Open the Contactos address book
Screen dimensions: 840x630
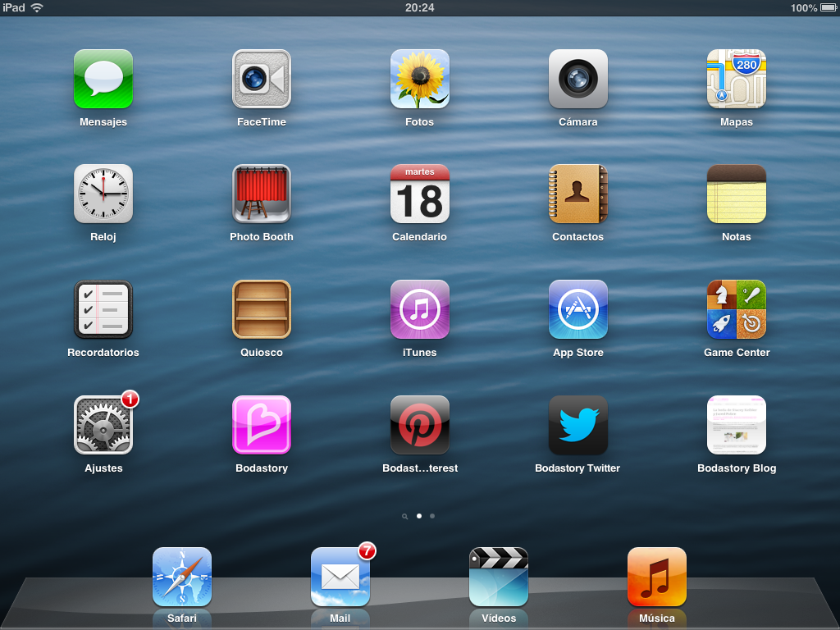pyautogui.click(x=578, y=194)
